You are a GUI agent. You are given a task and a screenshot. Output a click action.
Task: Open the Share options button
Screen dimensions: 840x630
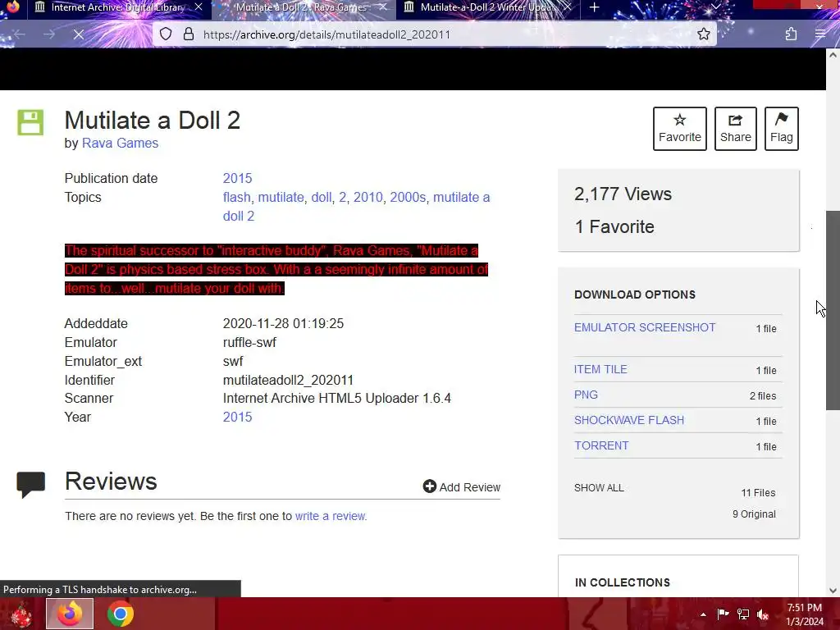735,129
